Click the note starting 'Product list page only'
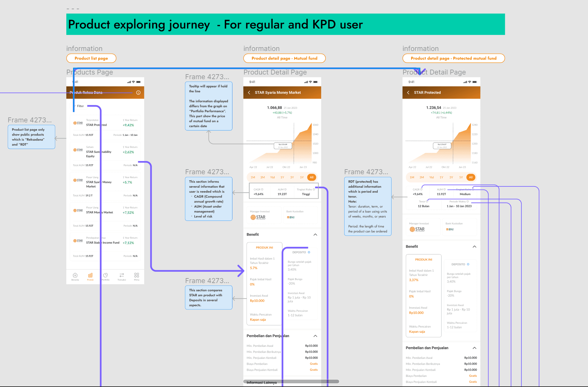Screen dimensions: 588x387 pyautogui.click(x=31, y=137)
